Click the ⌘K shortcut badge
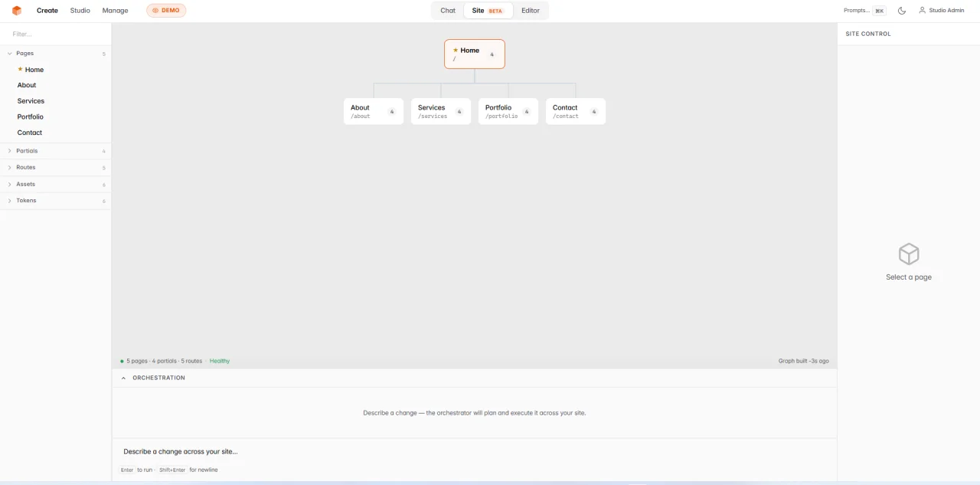 (x=880, y=11)
